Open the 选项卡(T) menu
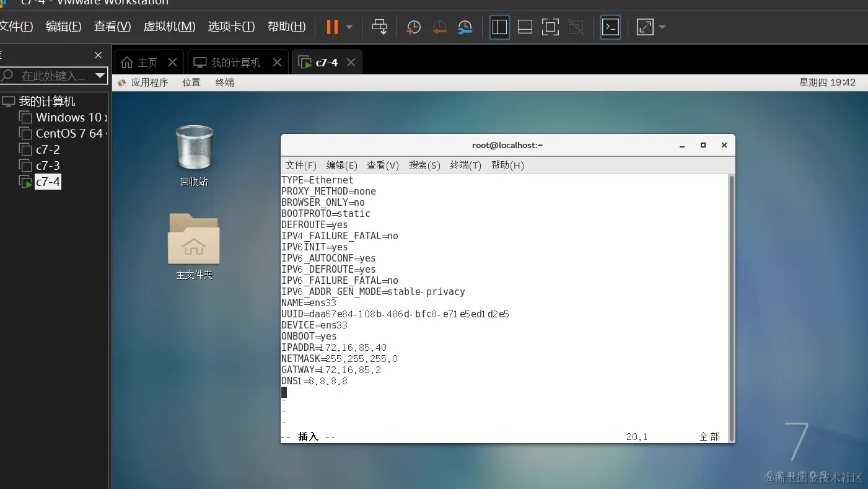The height and width of the screenshot is (489, 868). pos(231,27)
